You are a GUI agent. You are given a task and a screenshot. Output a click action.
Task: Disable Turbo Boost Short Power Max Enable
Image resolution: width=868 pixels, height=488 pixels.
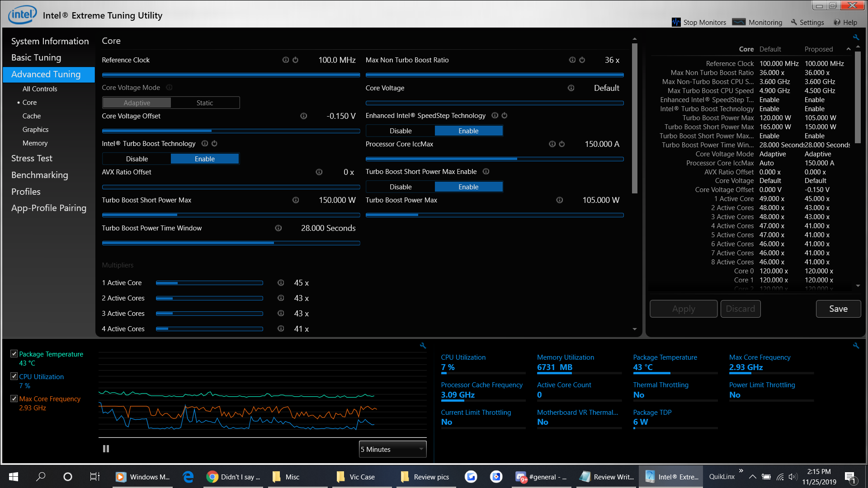point(401,187)
